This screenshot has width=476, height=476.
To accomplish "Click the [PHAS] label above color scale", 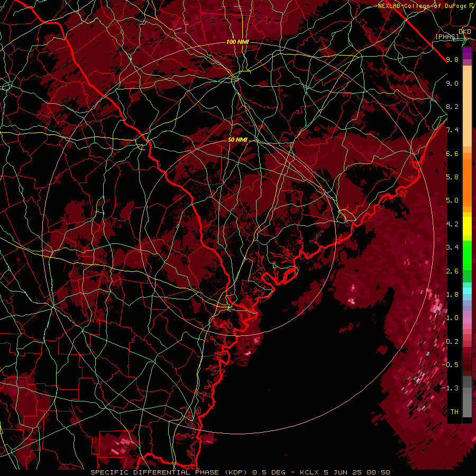I will click(x=447, y=36).
